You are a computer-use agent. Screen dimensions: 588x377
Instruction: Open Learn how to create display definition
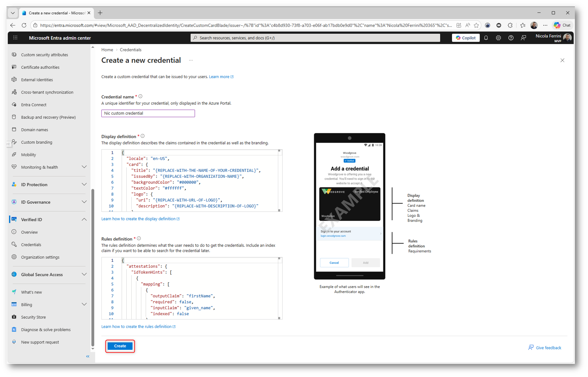pyautogui.click(x=140, y=219)
